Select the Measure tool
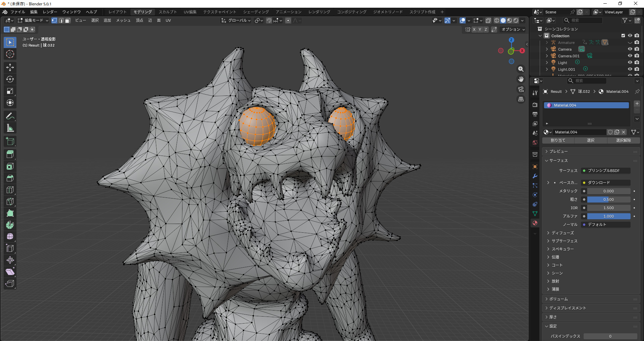This screenshot has height=341, width=644. (10, 128)
